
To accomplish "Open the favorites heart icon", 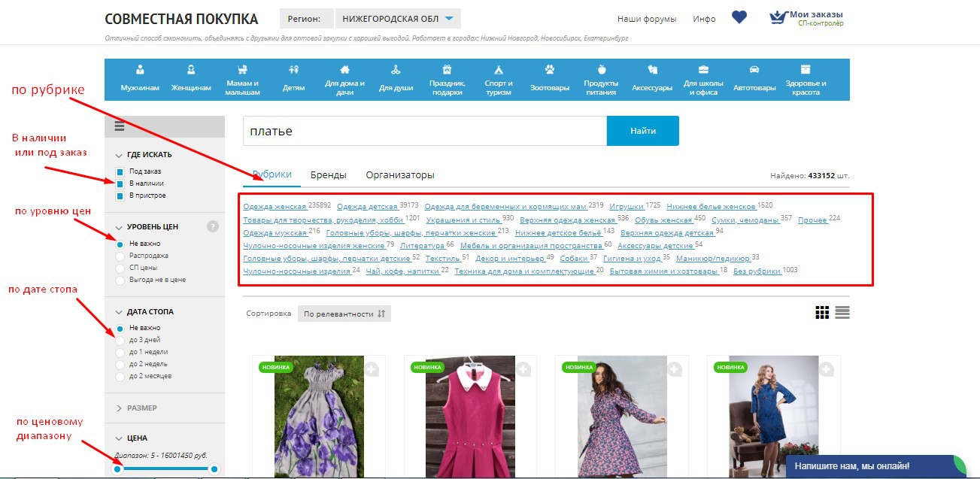I will [739, 17].
